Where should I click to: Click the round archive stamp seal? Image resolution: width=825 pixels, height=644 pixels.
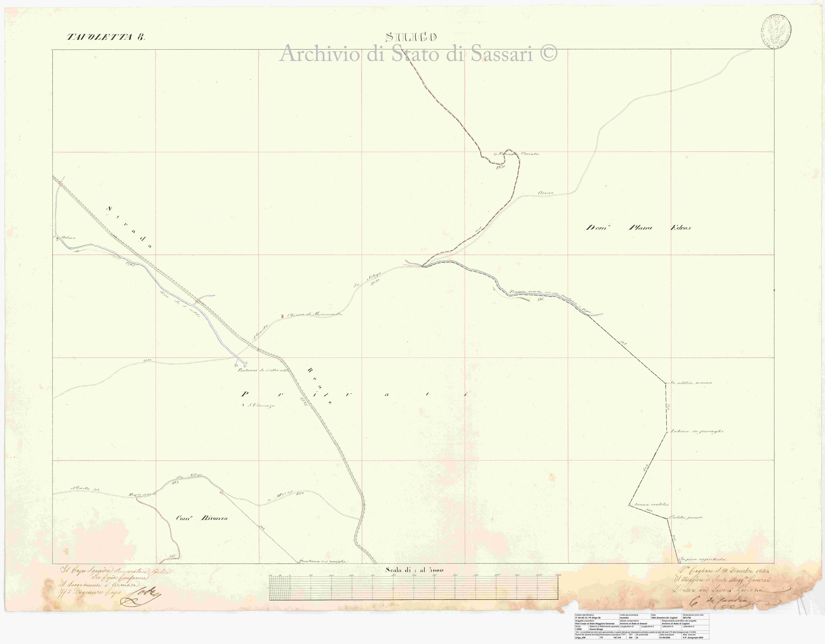776,31
